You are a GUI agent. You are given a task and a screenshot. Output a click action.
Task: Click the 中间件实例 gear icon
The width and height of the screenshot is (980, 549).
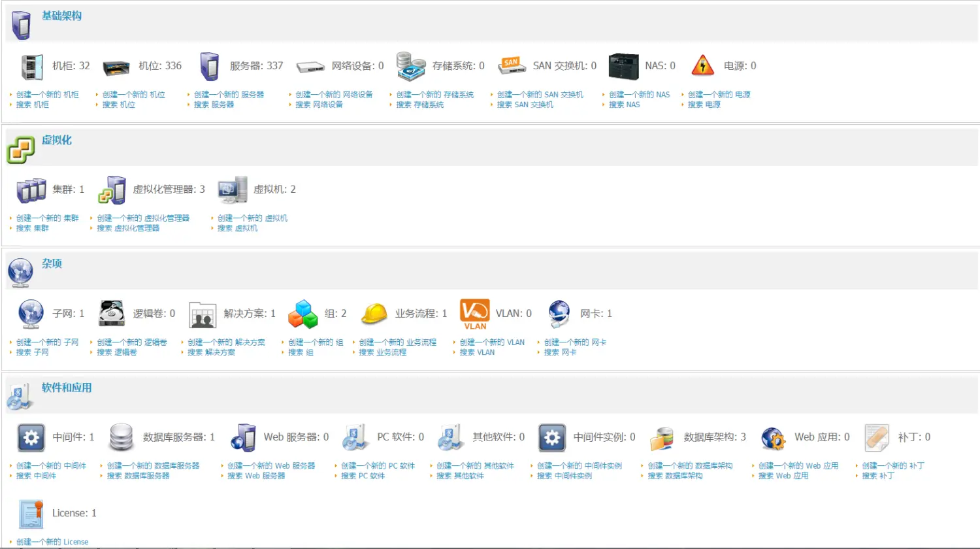coord(552,437)
